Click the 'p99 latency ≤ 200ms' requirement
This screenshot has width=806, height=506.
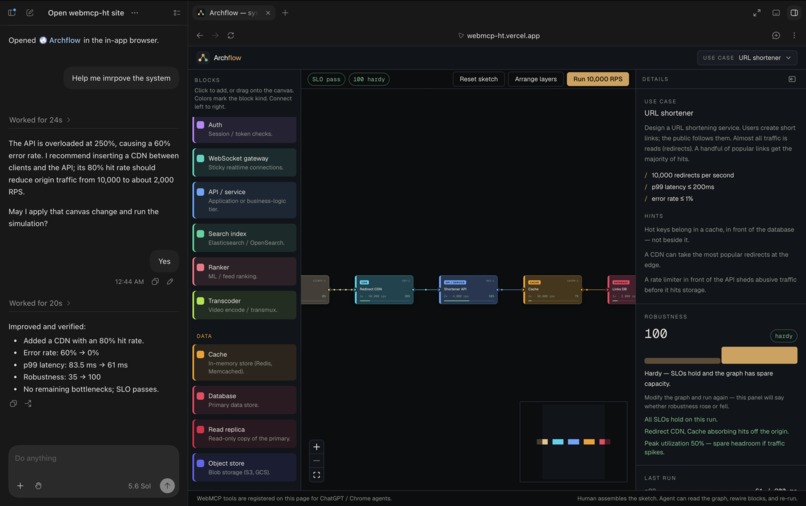(683, 187)
